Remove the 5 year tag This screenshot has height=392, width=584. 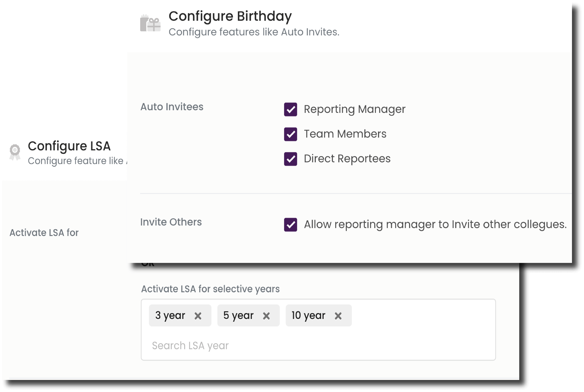(x=266, y=316)
